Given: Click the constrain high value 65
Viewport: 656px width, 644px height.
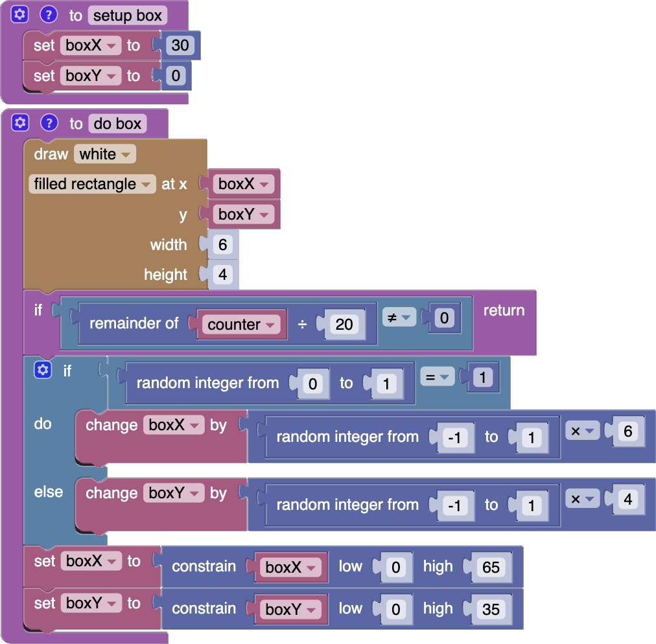Looking at the screenshot, I should coord(491,568).
